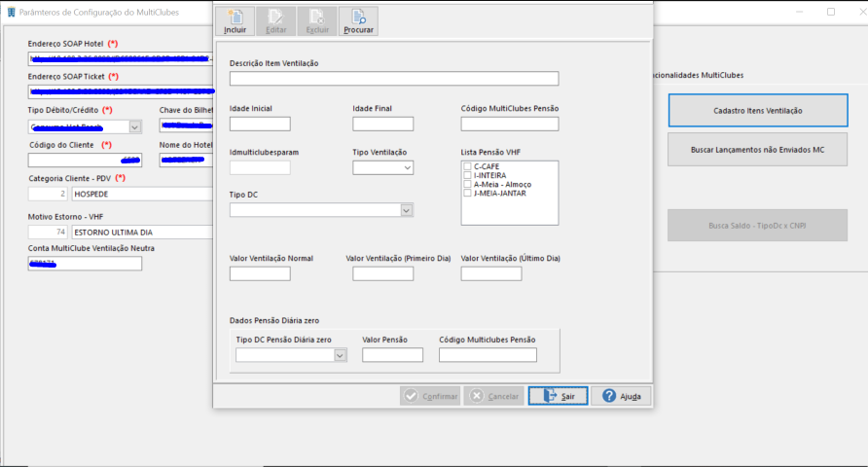Click the Incluir toolbar icon
868x467 pixels.
coord(235,21)
